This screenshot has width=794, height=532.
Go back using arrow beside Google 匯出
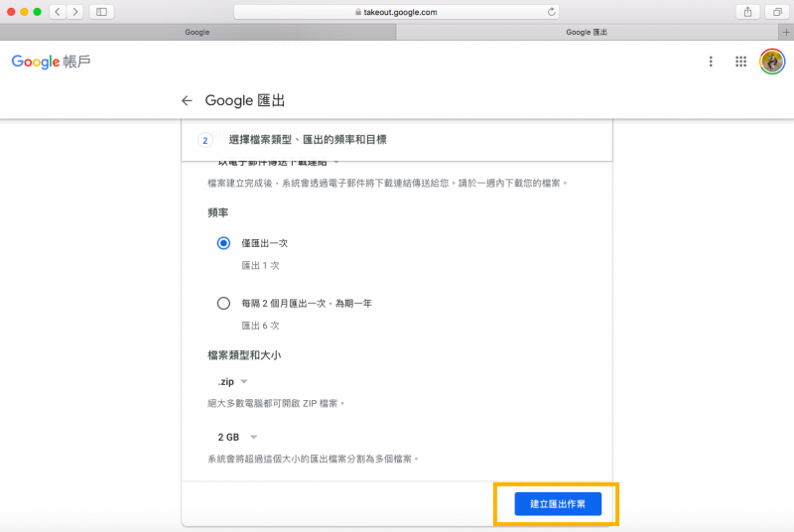pos(187,100)
